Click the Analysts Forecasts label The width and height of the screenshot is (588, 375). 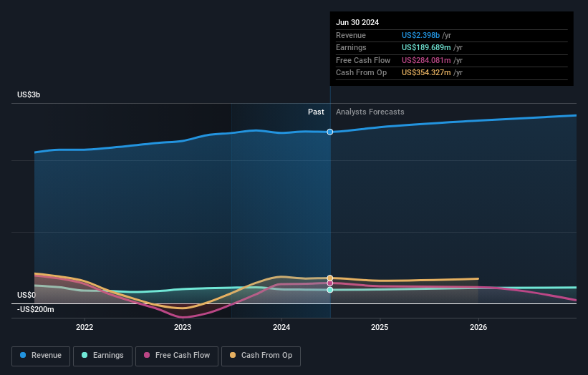point(370,112)
